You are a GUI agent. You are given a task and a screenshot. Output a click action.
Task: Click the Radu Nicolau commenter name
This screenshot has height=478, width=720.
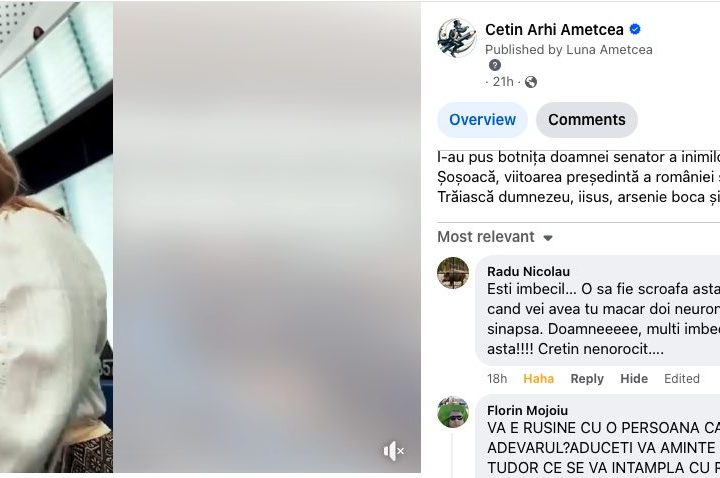[529, 271]
